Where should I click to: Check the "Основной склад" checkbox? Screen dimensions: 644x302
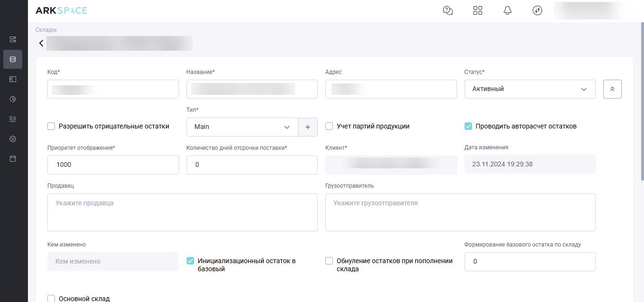pos(51,298)
